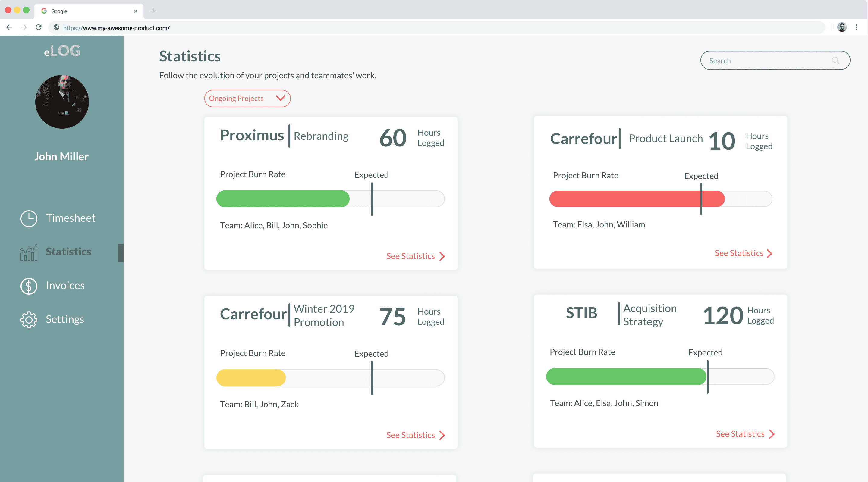Click the STIB See Statistics arrow
Screen dimensions: 868x482
click(x=772, y=434)
